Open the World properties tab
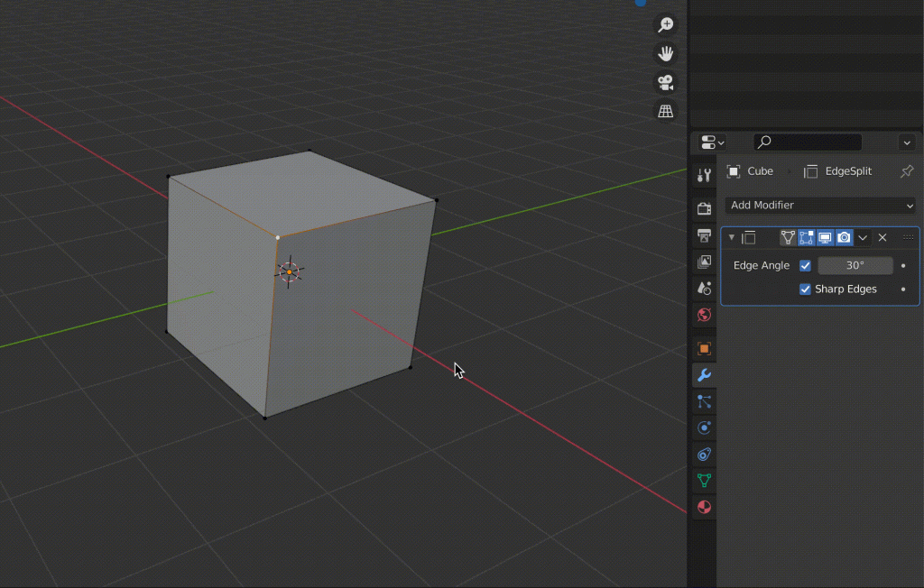Screen dimensions: 924x588 click(x=704, y=315)
